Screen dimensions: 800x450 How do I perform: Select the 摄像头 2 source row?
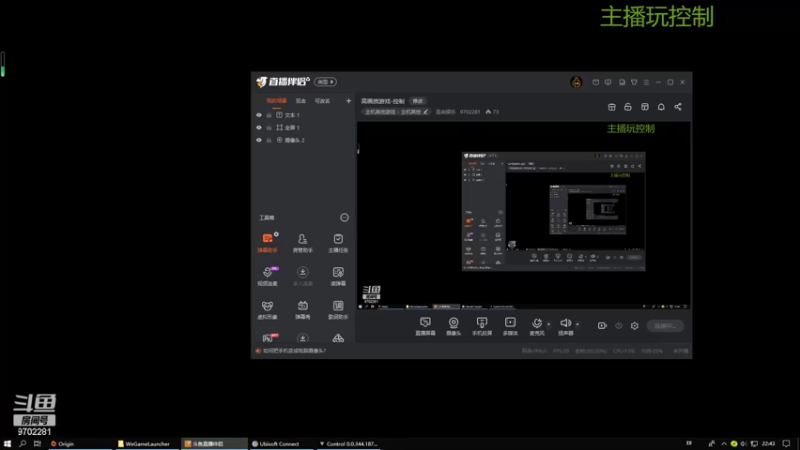pos(303,140)
